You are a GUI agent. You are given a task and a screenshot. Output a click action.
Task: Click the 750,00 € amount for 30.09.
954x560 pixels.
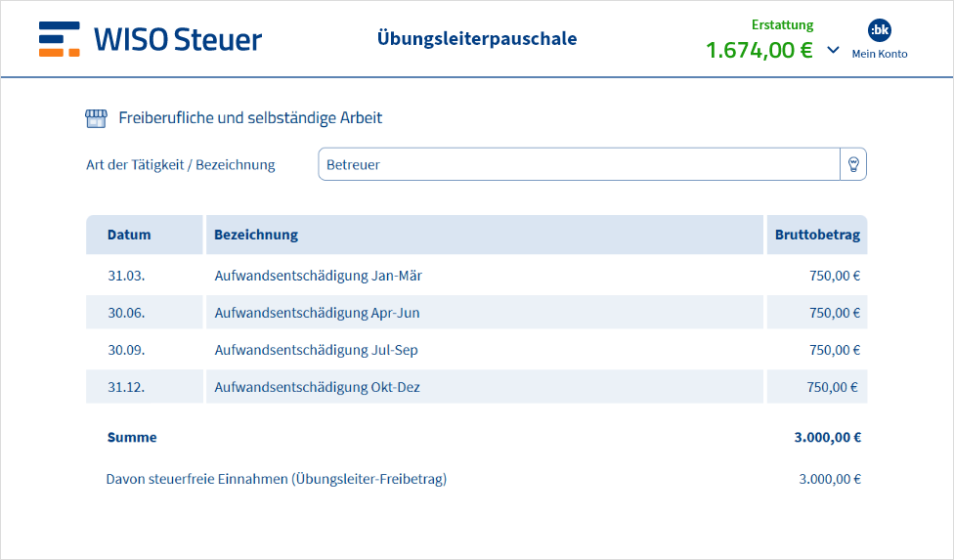point(834,350)
